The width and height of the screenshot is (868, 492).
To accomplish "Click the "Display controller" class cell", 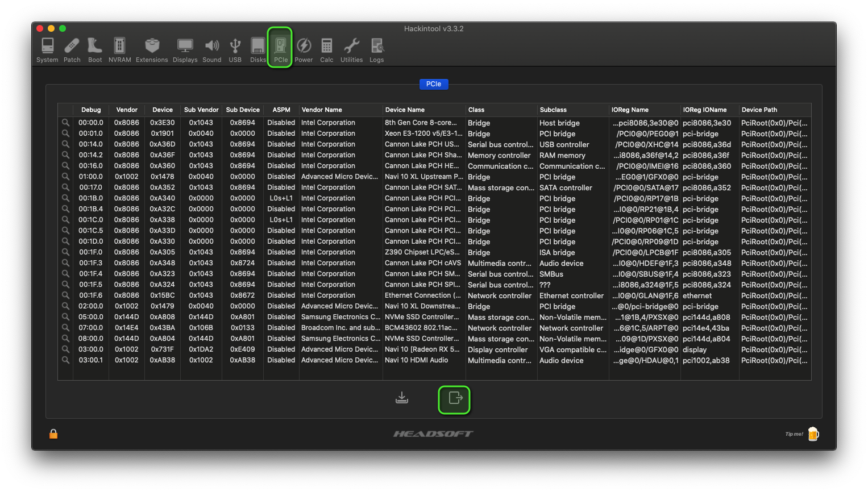I will click(x=498, y=350).
